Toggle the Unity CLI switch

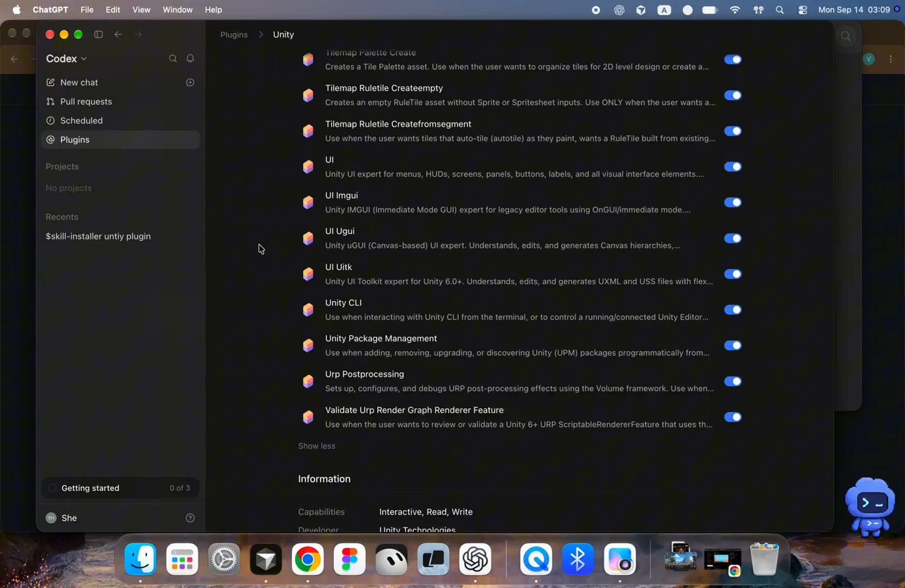[732, 310]
